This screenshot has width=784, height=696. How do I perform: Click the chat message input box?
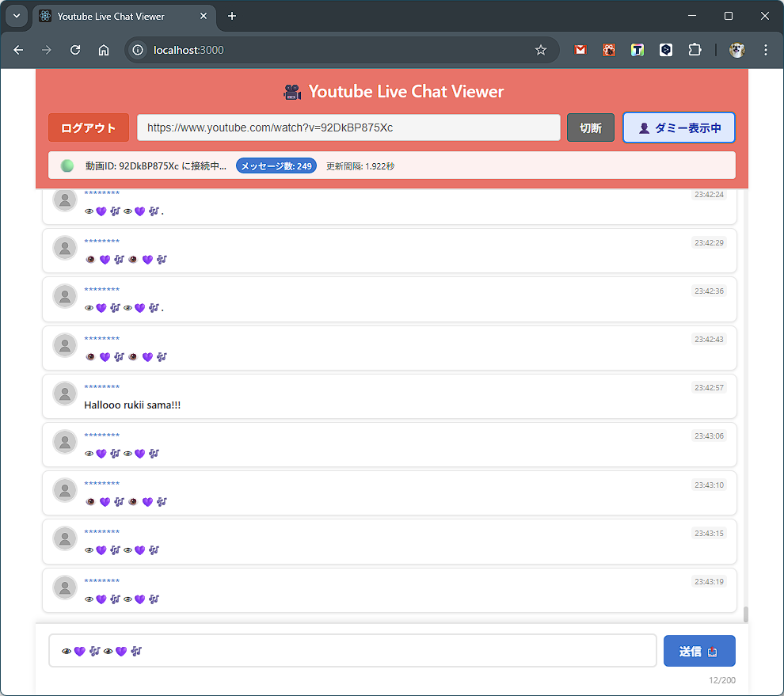pyautogui.click(x=352, y=651)
